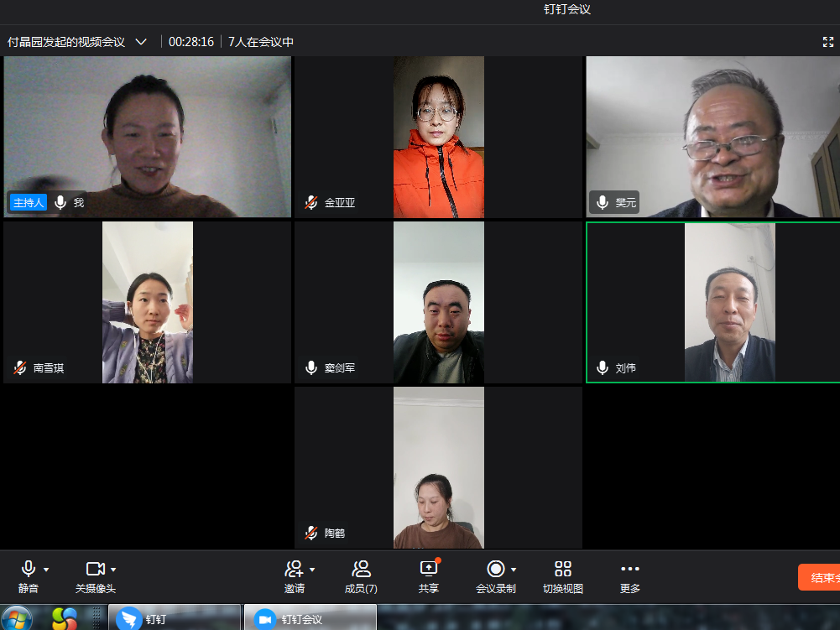Click the orange end-meeting button
This screenshot has width=840, height=630.
coord(819,577)
